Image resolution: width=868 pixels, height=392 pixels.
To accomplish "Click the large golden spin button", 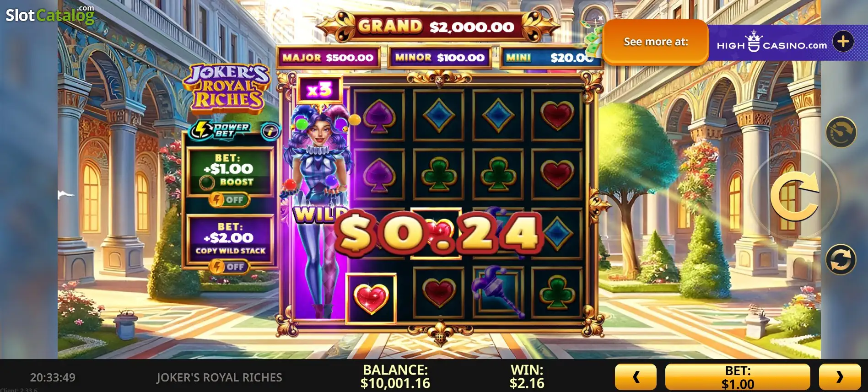I will pyautogui.click(x=794, y=197).
